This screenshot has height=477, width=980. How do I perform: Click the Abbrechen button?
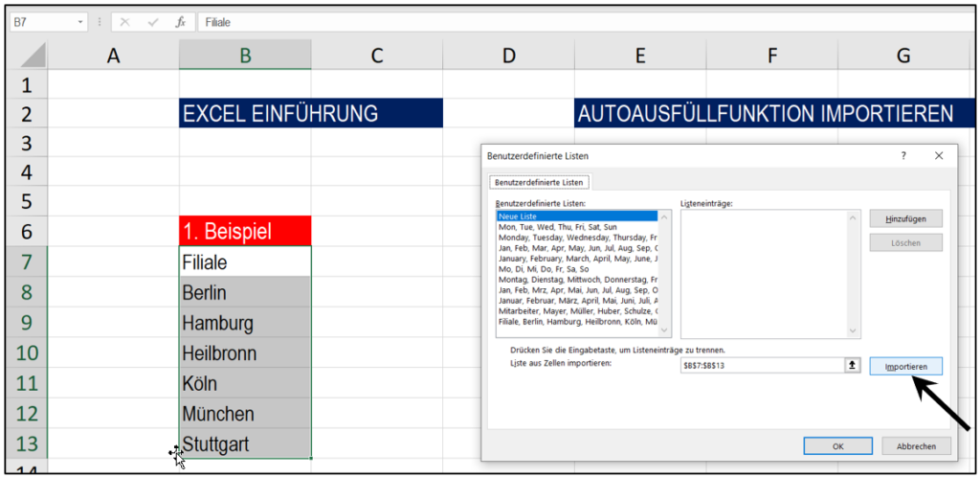pyautogui.click(x=916, y=445)
